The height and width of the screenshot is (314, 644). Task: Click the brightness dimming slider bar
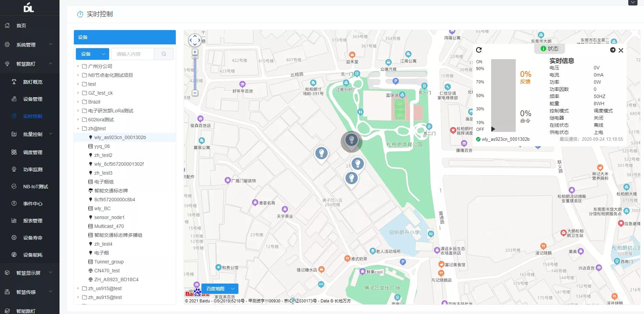[503, 96]
